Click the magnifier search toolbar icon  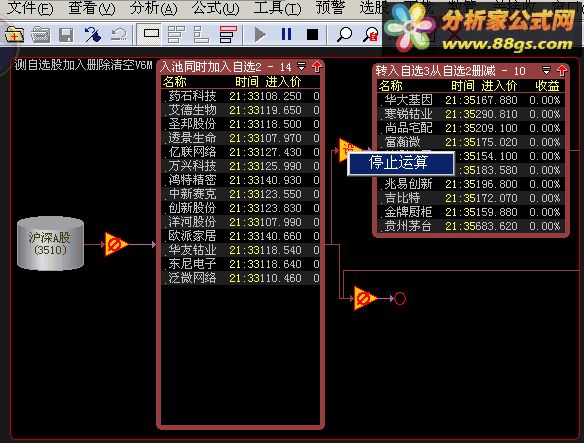pos(344,35)
